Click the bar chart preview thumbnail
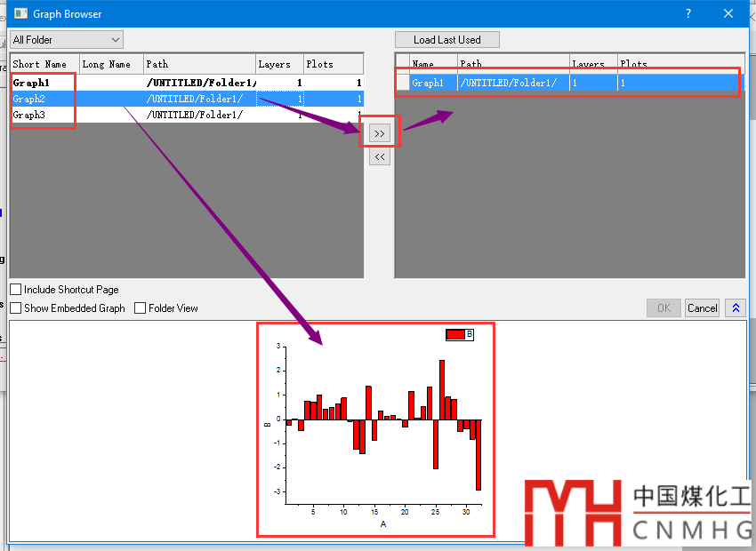 pos(376,429)
